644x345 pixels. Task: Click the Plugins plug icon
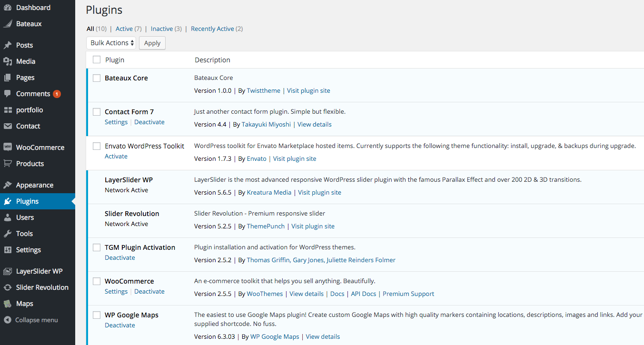coord(8,201)
